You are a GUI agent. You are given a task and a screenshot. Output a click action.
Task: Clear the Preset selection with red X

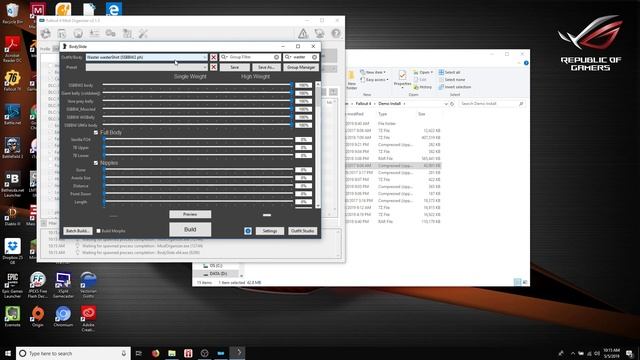coord(213,67)
